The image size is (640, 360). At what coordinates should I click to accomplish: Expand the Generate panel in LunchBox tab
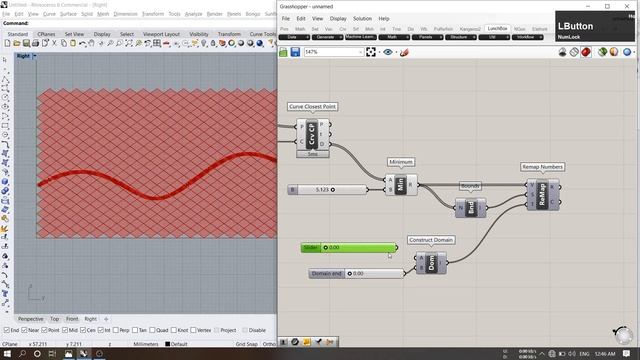[327, 37]
